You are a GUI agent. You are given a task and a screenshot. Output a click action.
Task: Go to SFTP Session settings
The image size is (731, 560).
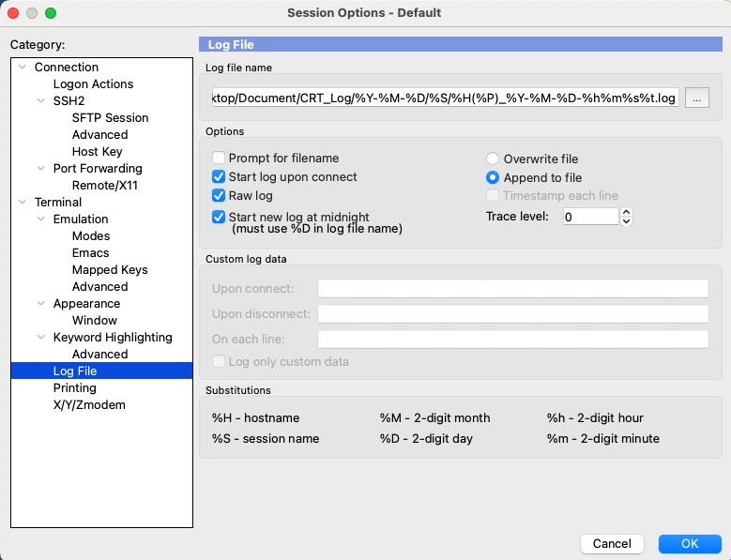[110, 118]
